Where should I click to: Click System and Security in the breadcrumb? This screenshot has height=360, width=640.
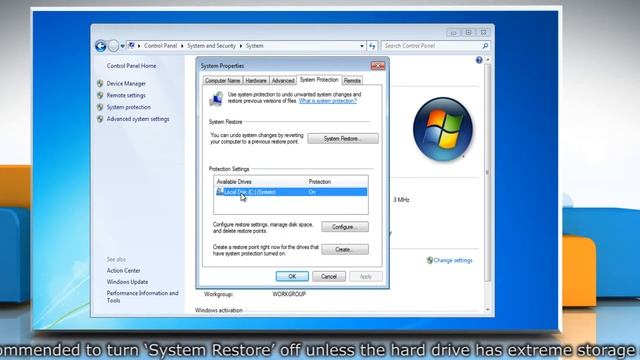(x=211, y=46)
